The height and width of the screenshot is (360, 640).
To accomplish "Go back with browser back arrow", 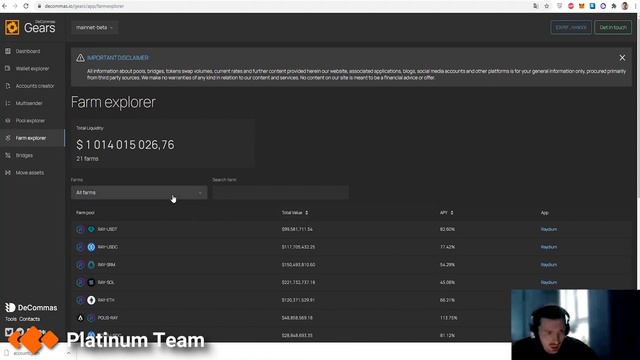I will tap(4, 6).
